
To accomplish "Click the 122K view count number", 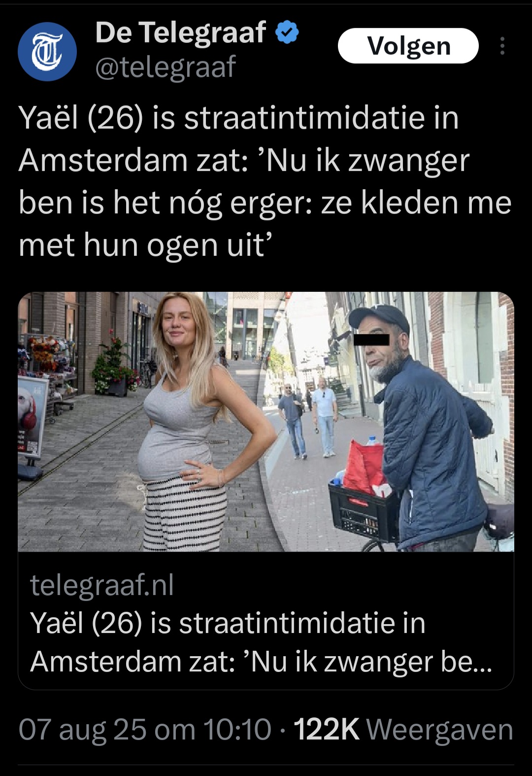I will pos(327,730).
